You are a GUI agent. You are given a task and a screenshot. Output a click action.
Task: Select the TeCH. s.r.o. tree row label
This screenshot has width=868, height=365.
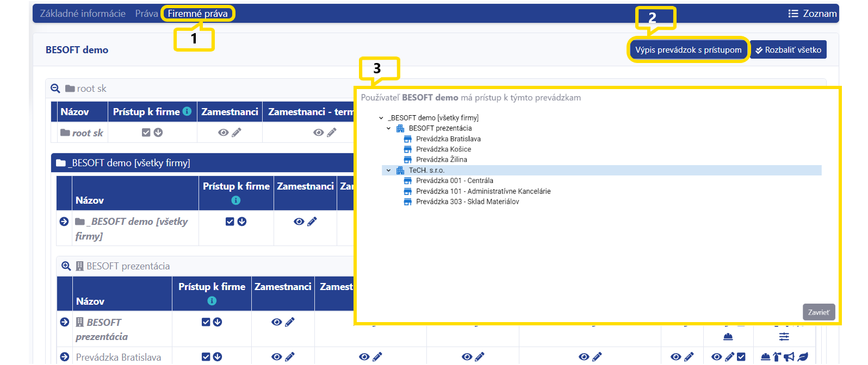pyautogui.click(x=426, y=170)
